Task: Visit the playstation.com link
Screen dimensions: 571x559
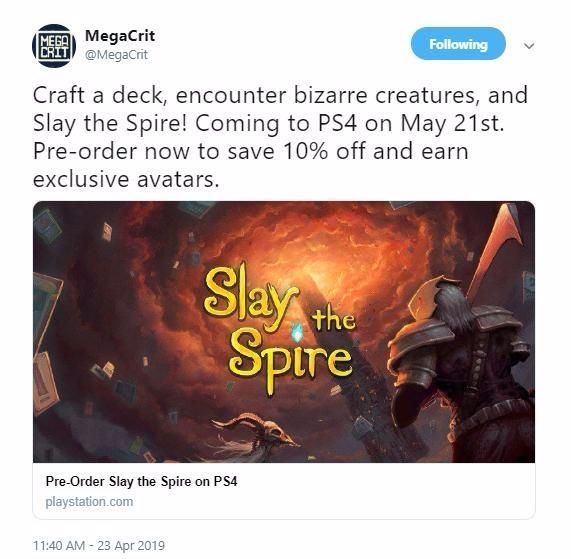Action: (x=89, y=501)
